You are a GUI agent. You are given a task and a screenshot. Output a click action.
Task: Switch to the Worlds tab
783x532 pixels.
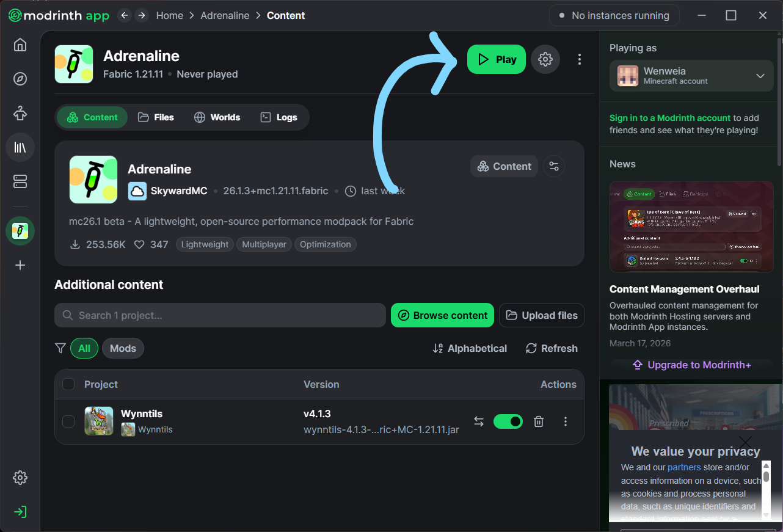point(217,117)
